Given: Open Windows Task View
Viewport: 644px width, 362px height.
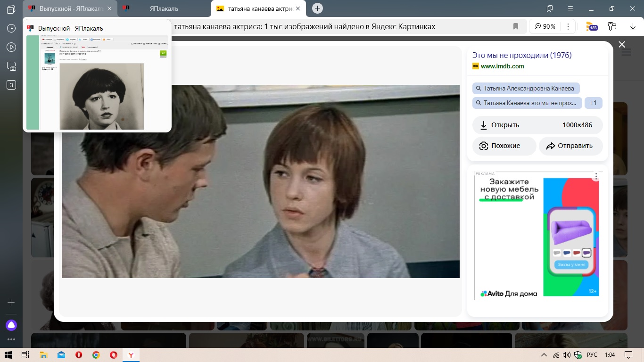Looking at the screenshot, I should 25,354.
